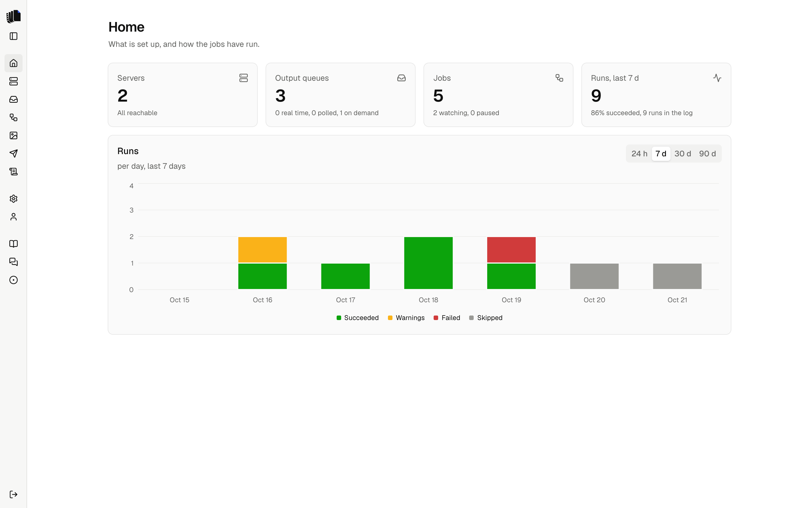Image resolution: width=812 pixels, height=508 pixels.
Task: Click the "86% succeeded, 9 runs in the log" text
Action: (x=641, y=113)
